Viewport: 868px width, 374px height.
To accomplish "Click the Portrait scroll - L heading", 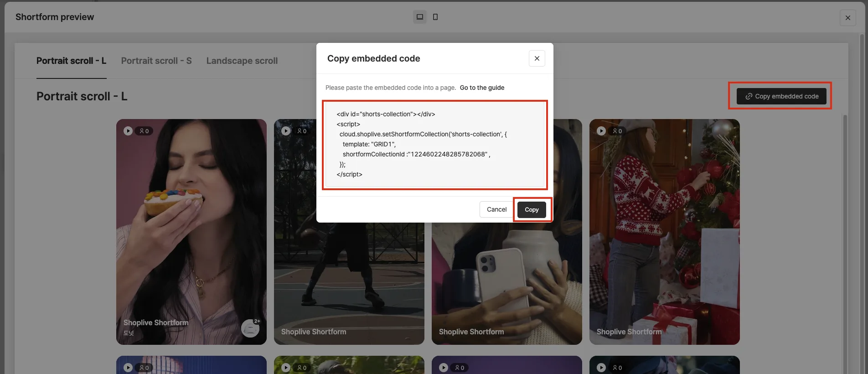I will (x=82, y=96).
